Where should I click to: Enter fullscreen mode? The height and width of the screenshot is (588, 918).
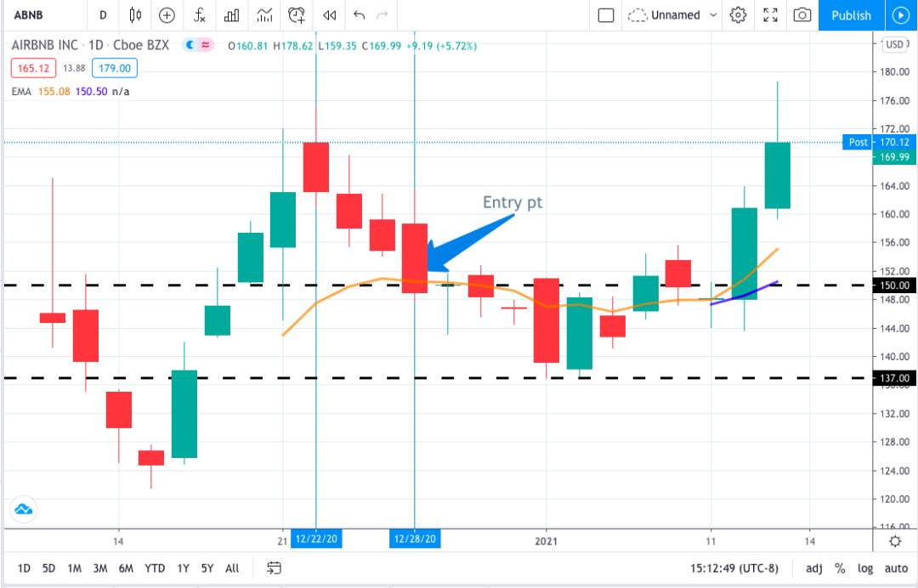click(770, 15)
